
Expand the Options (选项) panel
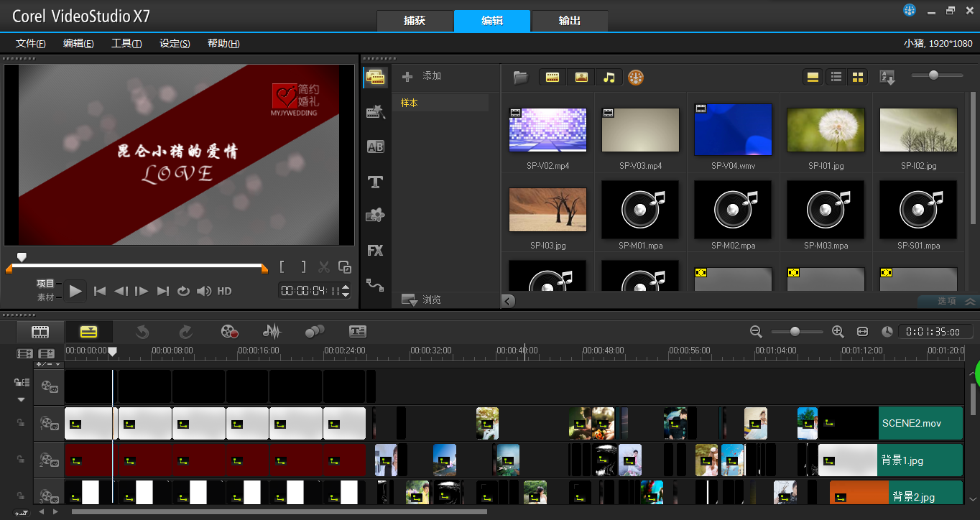(x=948, y=301)
